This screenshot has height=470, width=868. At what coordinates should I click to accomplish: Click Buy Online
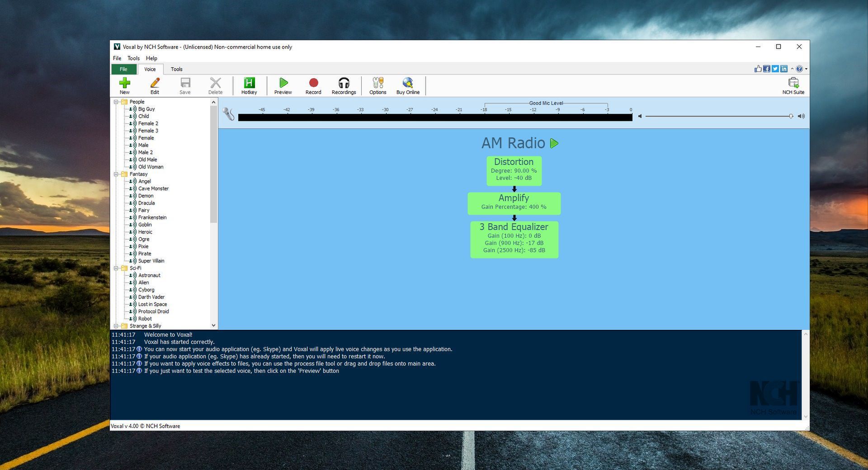click(408, 85)
